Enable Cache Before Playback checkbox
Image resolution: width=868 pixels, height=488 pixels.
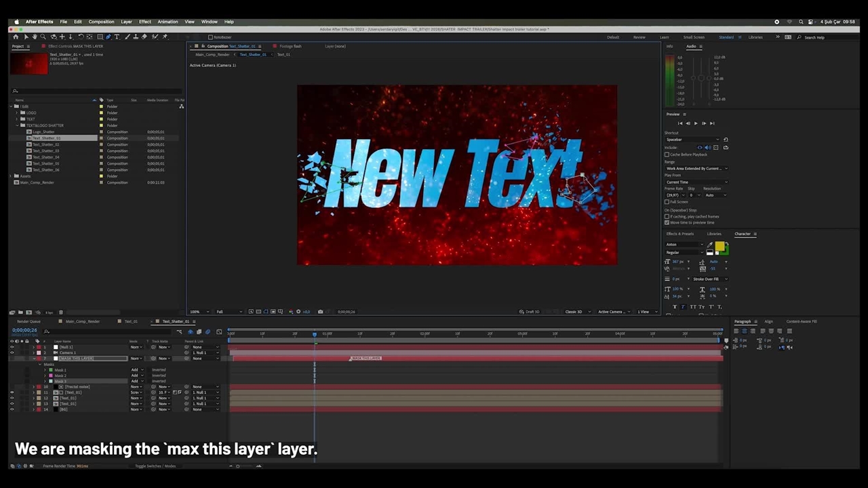point(667,155)
